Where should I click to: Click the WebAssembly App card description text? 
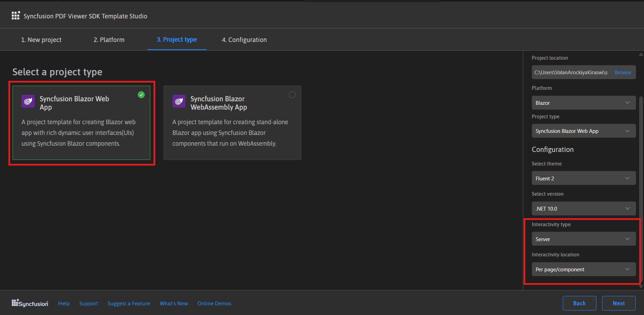pos(230,133)
